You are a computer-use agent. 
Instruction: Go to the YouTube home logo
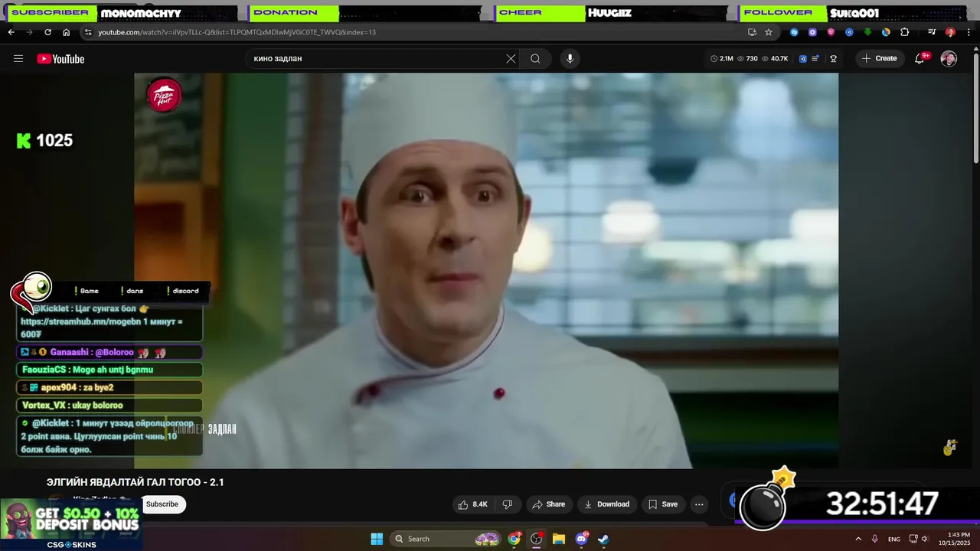click(60, 59)
